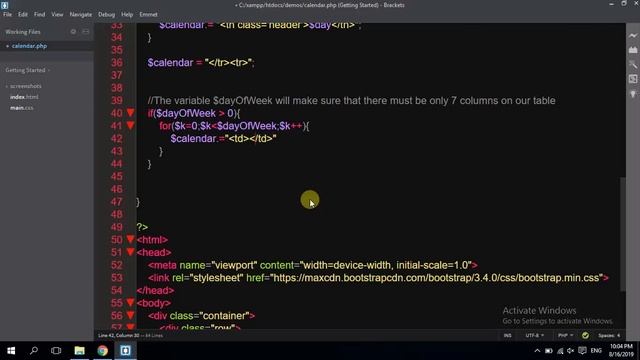Click the Live Preview lightning icon

(633, 36)
